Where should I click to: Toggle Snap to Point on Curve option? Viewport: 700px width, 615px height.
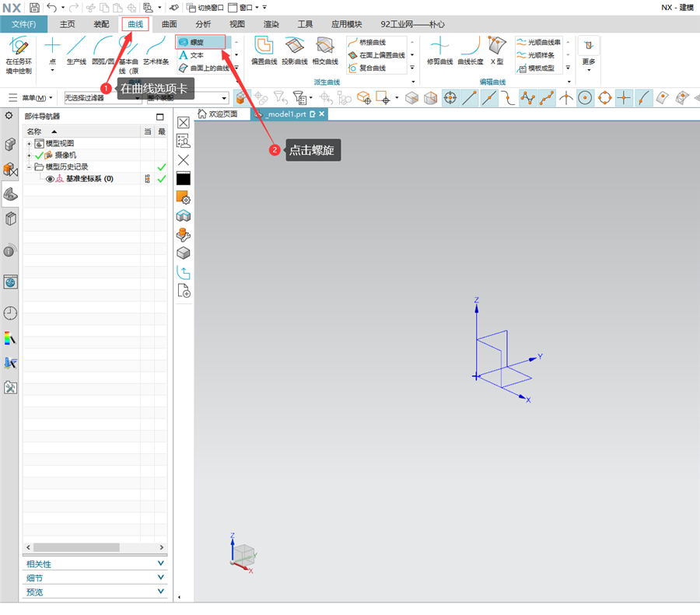(643, 98)
